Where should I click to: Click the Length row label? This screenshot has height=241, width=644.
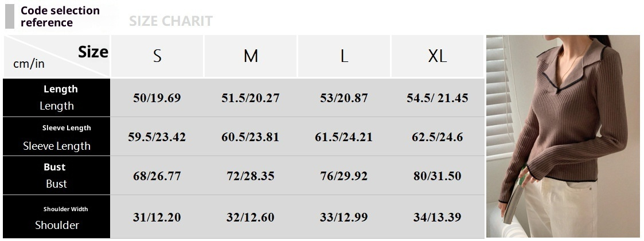coord(57,98)
